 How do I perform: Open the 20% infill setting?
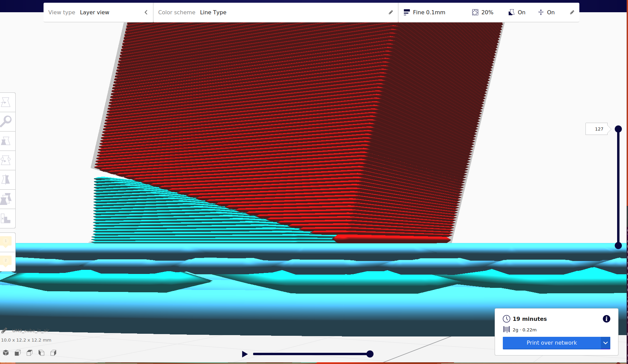[483, 12]
